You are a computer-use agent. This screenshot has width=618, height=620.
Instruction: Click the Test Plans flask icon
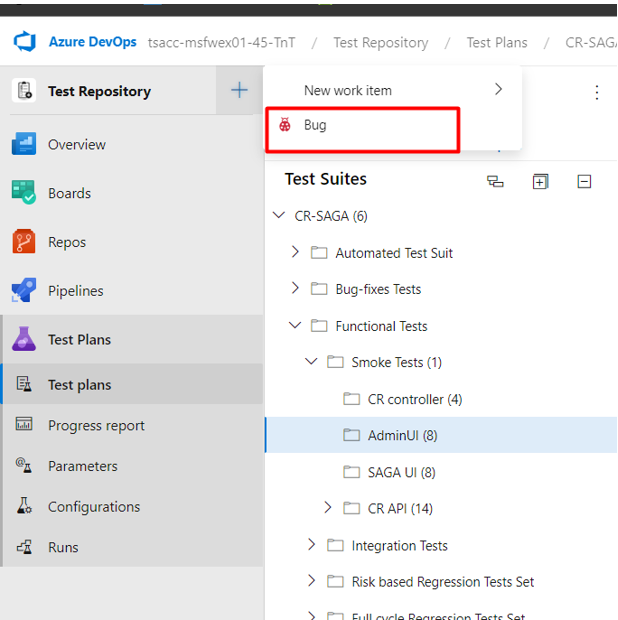pos(24,339)
